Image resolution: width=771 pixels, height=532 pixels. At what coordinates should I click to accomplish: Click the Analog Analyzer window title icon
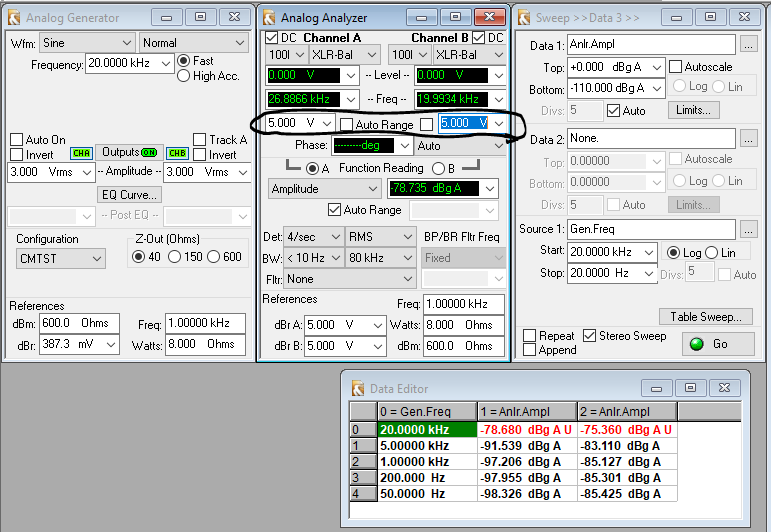(x=269, y=18)
